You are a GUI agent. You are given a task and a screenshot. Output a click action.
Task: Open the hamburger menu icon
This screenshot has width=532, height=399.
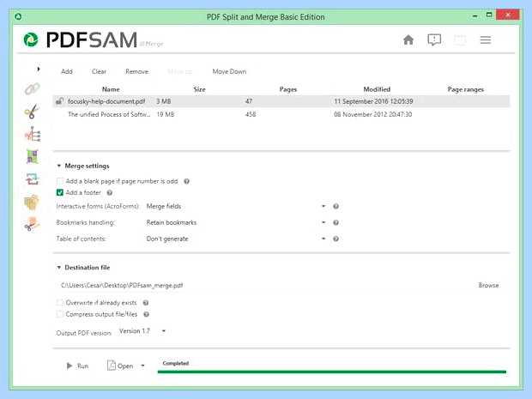[486, 40]
